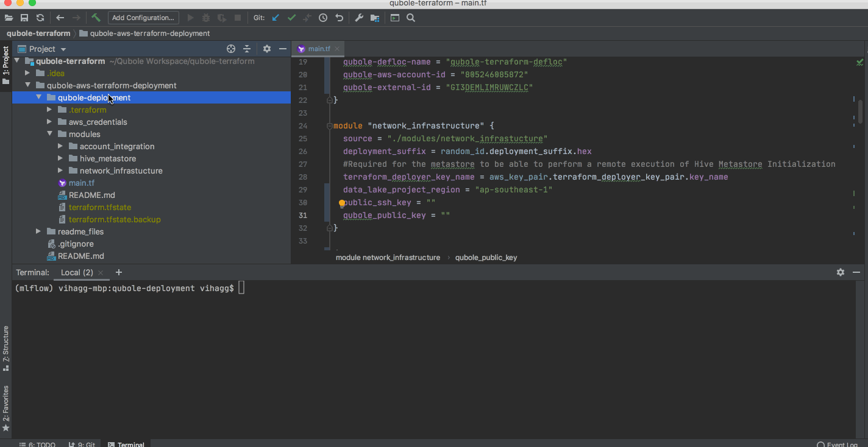Screen dimensions: 868x447
Task: Open settings via the wrench icon
Action: click(x=359, y=18)
